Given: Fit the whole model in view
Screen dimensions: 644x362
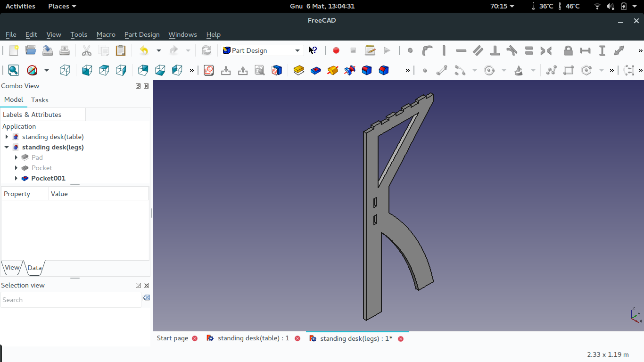Looking at the screenshot, I should click(13, 70).
